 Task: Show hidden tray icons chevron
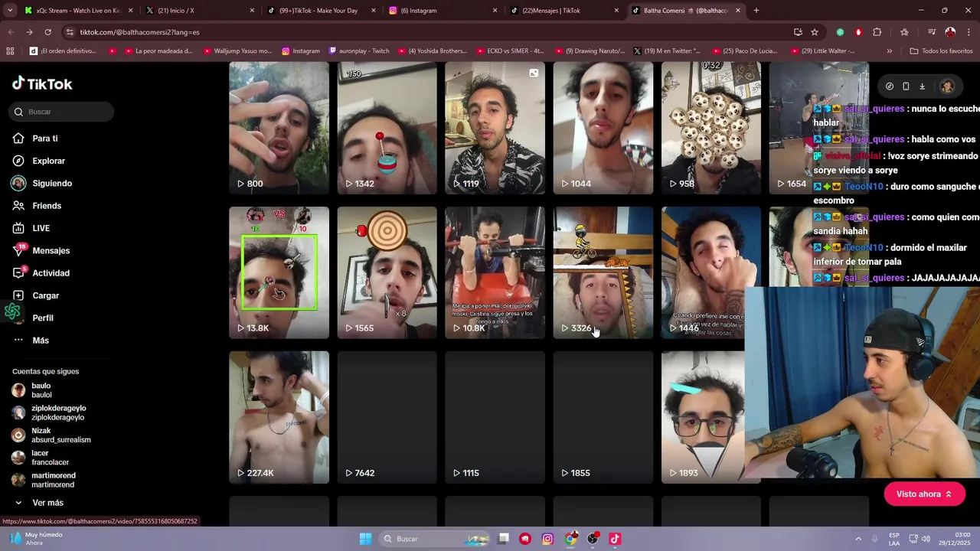858,539
